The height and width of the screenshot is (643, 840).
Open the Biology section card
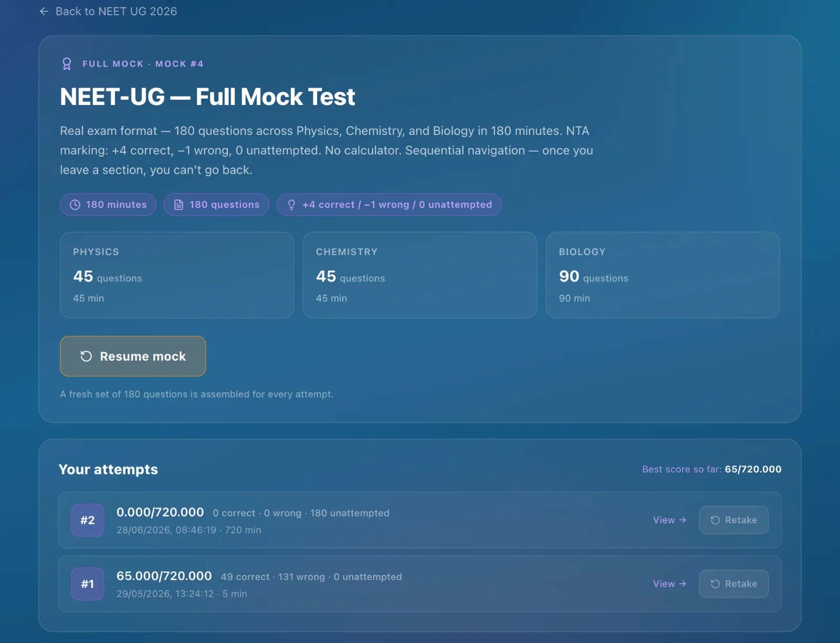663,275
